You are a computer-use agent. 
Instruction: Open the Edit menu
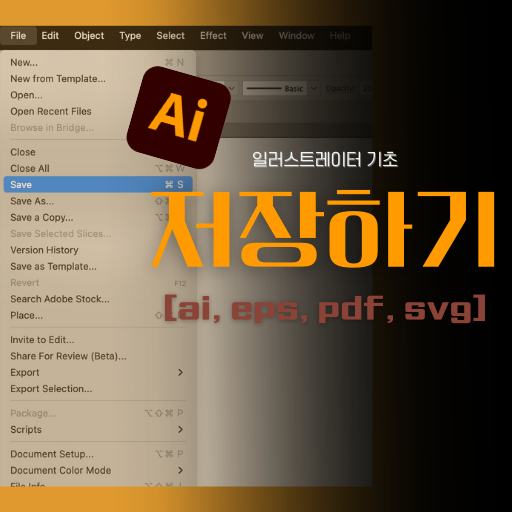tap(50, 36)
